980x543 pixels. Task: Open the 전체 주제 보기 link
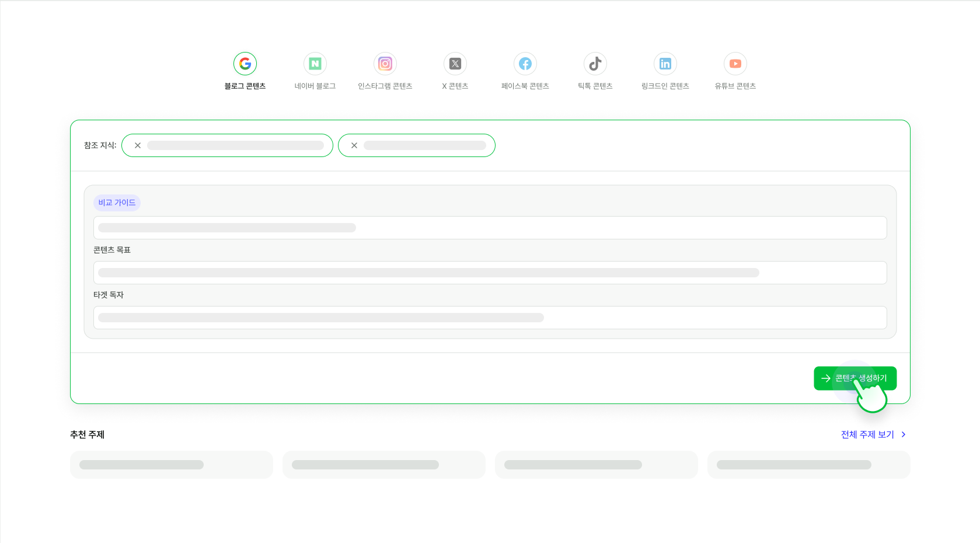pyautogui.click(x=866, y=434)
